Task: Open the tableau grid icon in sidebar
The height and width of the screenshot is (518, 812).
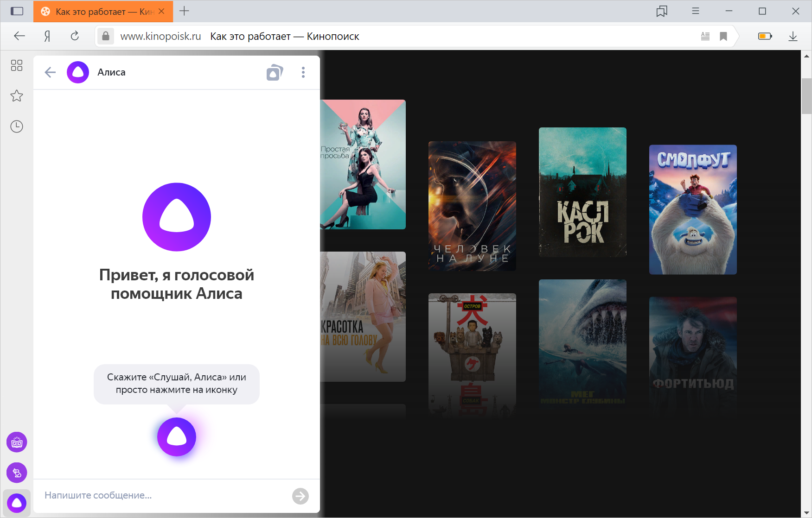Action: click(17, 65)
